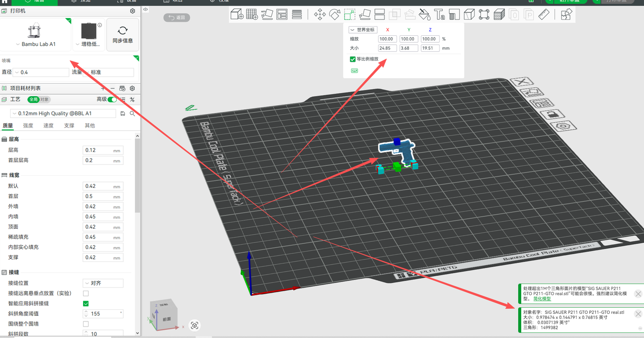Image resolution: width=644 pixels, height=338 pixels.
Task: Search the process settings
Action: click(132, 114)
